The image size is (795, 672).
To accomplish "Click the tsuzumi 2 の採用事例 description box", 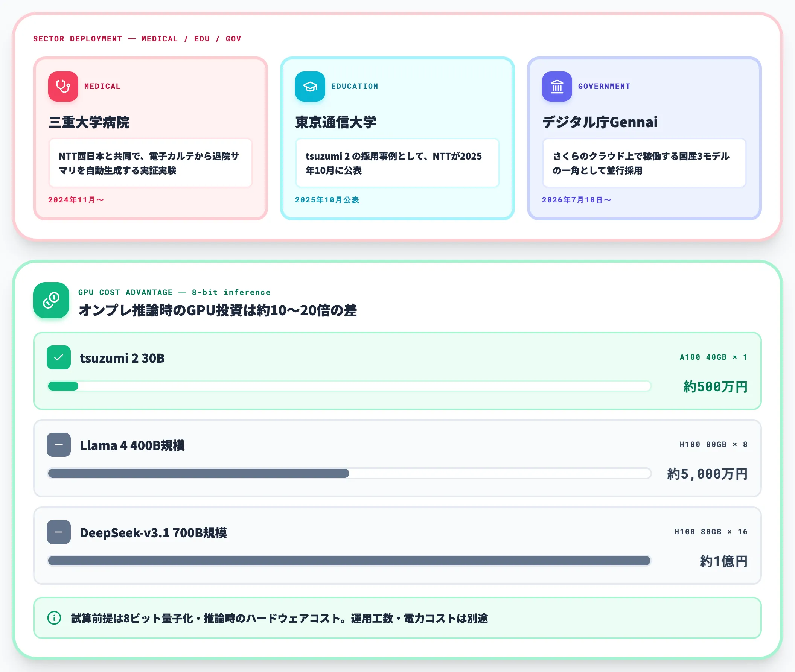I will (397, 163).
